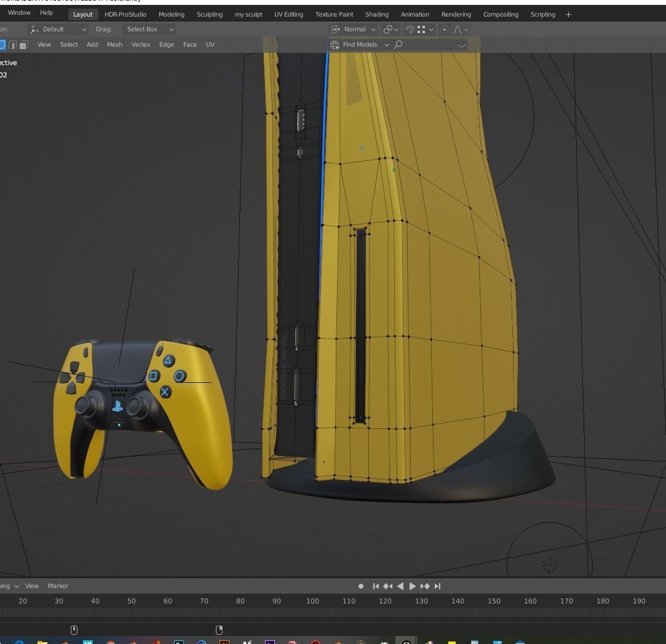Open the Texture Paint workspace tab
Viewport: 666px width, 644px height.
[x=335, y=14]
